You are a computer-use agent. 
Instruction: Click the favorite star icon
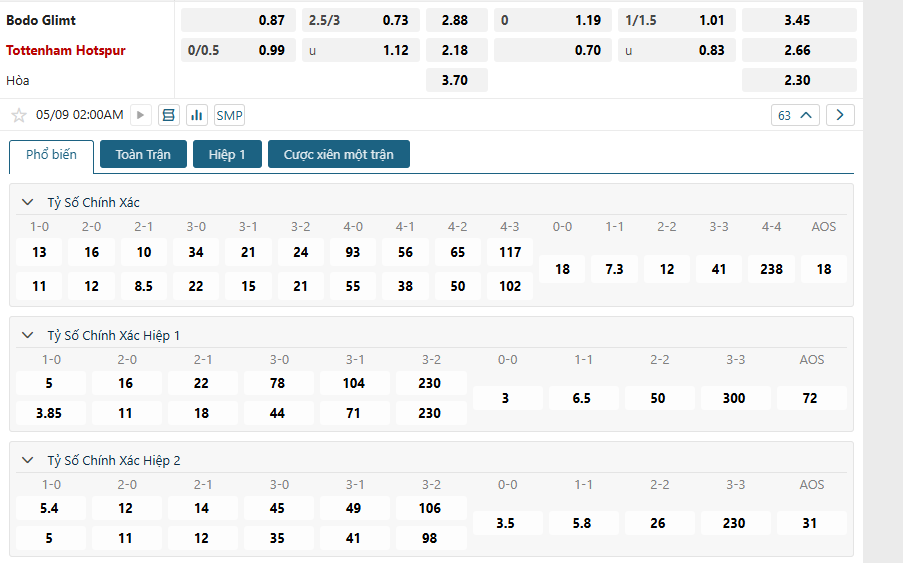pos(18,115)
